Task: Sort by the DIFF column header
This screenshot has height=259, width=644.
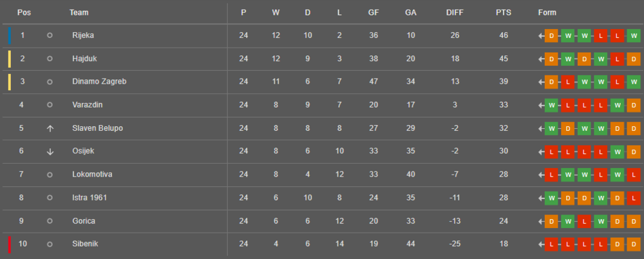Action: [x=455, y=13]
